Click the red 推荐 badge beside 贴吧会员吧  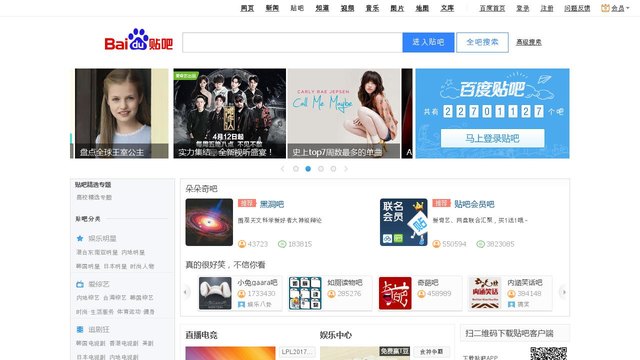pos(442,203)
